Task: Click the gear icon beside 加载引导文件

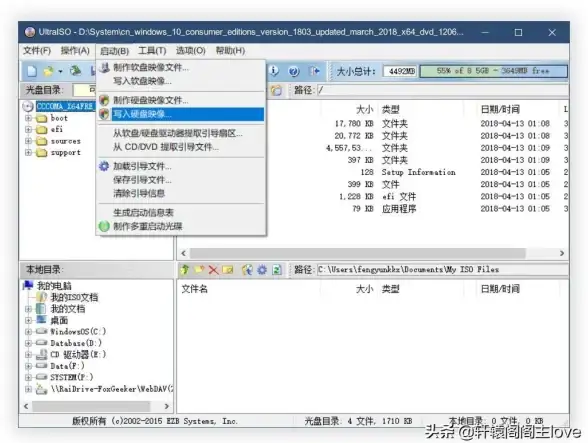Action: pos(104,166)
